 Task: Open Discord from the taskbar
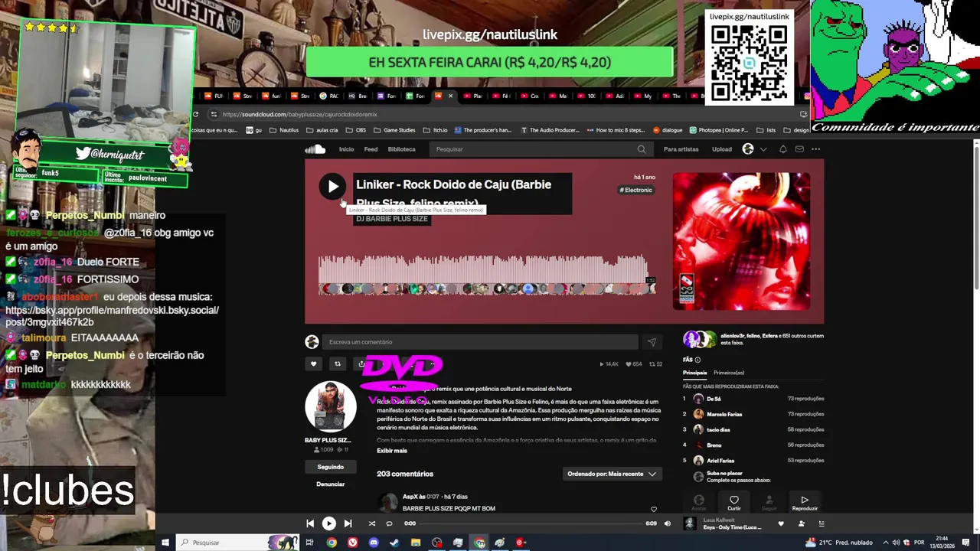374,543
